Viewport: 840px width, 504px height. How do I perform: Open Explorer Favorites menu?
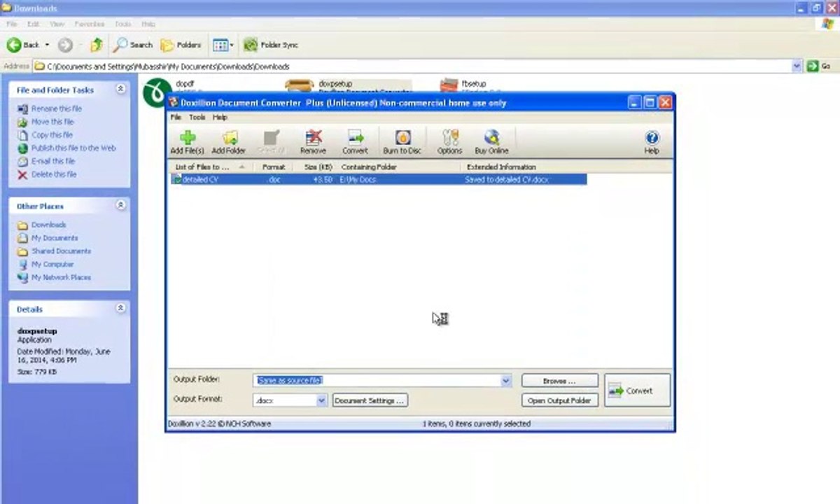pyautogui.click(x=90, y=24)
